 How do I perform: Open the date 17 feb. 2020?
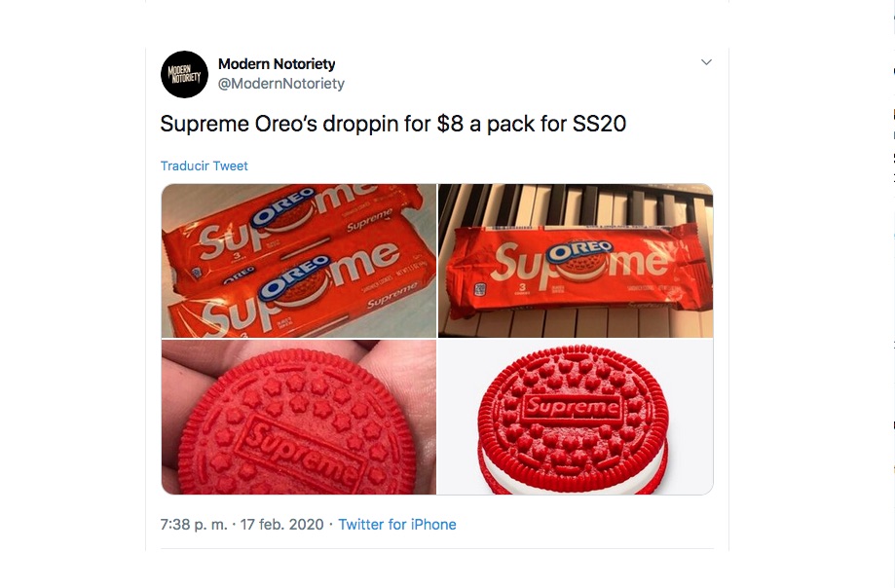pos(282,524)
